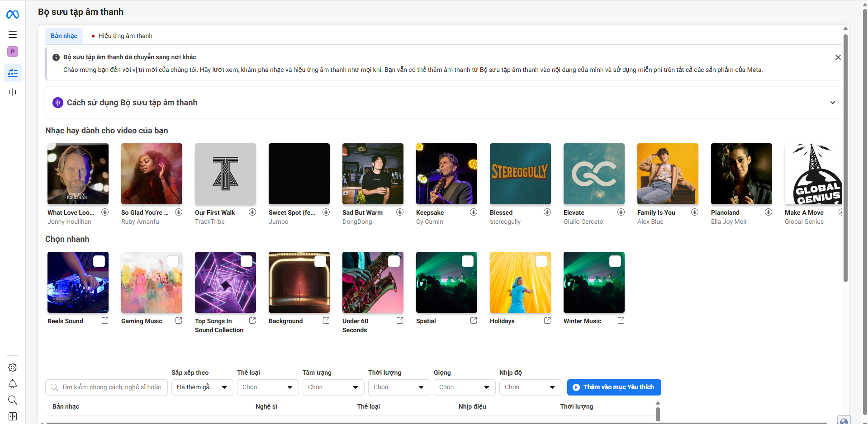Image resolution: width=868 pixels, height=424 pixels.
Task: Open the hamburger menu in sidebar
Action: (13, 34)
